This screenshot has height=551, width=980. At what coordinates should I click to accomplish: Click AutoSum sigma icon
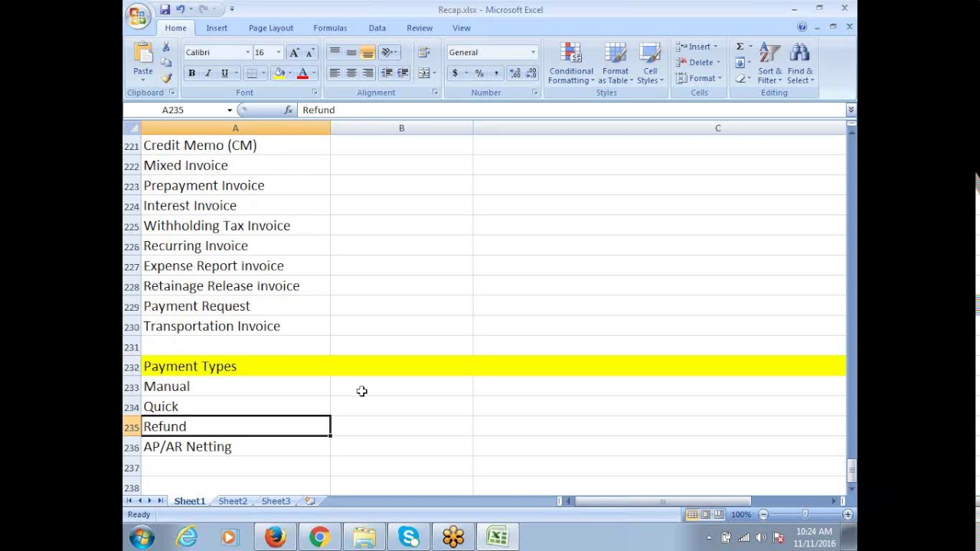740,47
